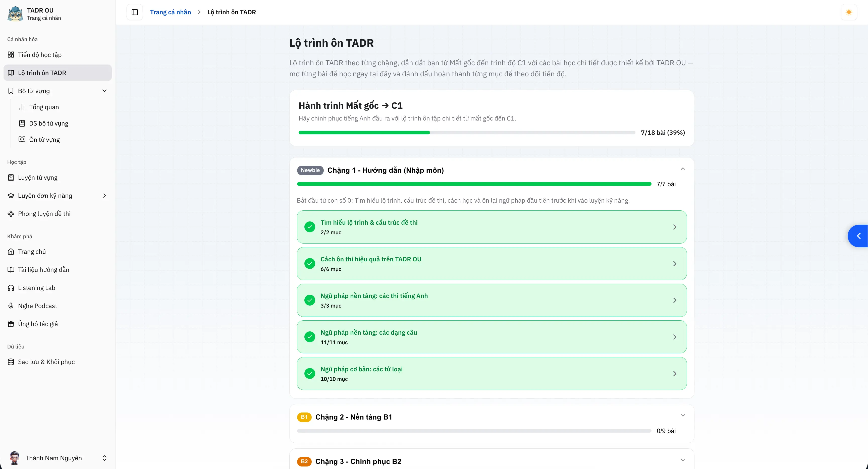Click the Tiến độ học tập grid icon

tap(11, 54)
